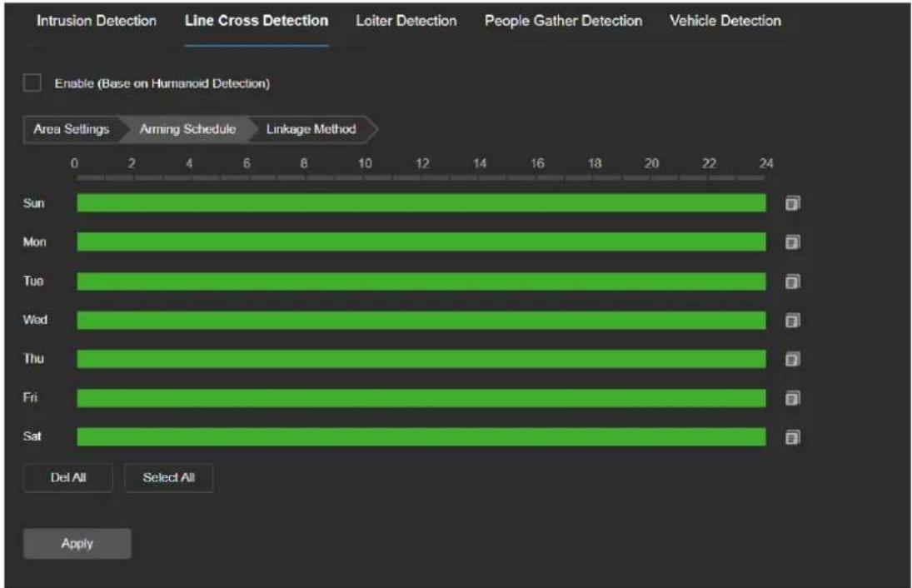
Task: Copy the Sat schedule using its copy icon
Action: (x=793, y=437)
